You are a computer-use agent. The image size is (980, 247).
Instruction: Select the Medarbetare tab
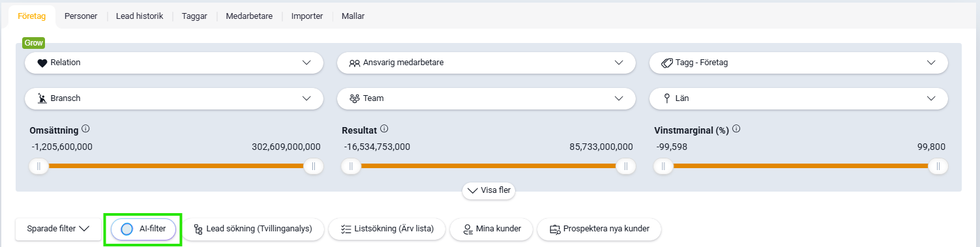pos(249,16)
